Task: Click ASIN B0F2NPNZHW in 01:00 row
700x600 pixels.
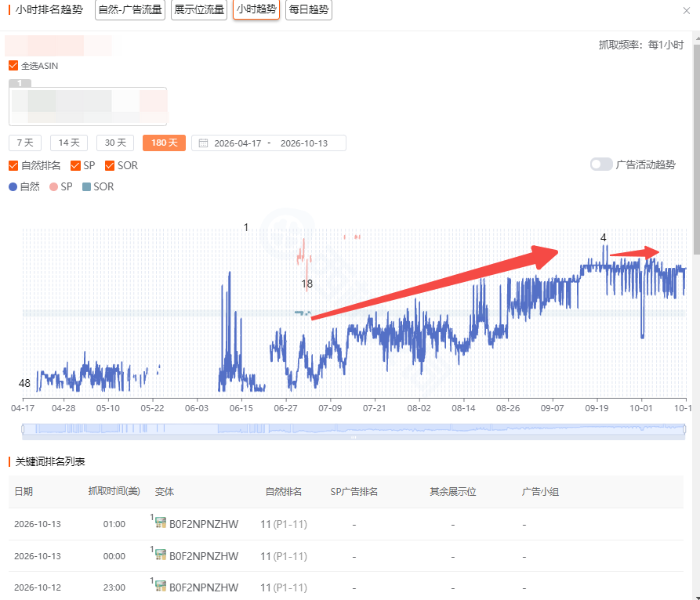Action: (x=204, y=524)
